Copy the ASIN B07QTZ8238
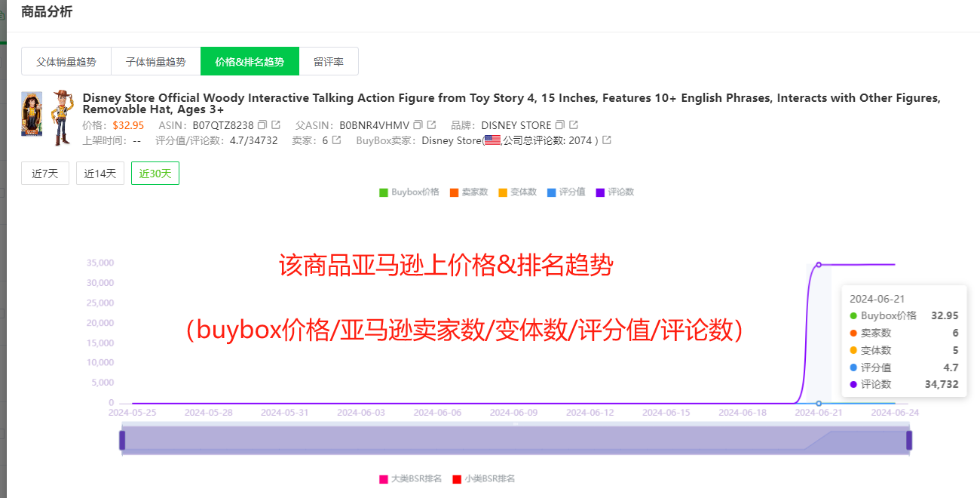The image size is (980, 498). (x=262, y=124)
